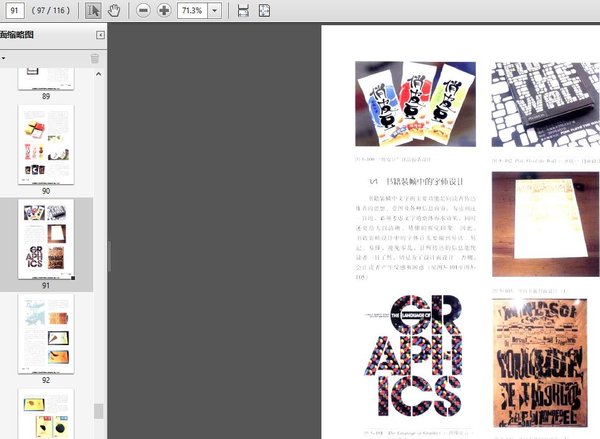The image size is (600, 439).
Task: Click the fit width scrolling icon
Action: (x=243, y=10)
